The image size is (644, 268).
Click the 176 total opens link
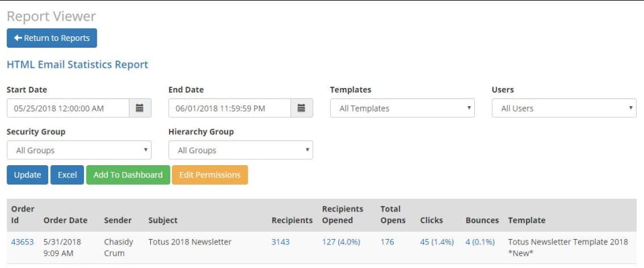(x=387, y=242)
